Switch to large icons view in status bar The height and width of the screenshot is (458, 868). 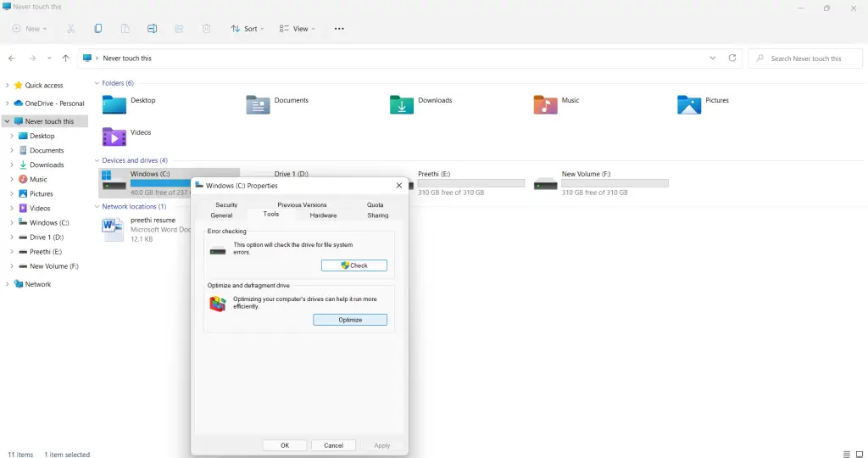pos(860,454)
